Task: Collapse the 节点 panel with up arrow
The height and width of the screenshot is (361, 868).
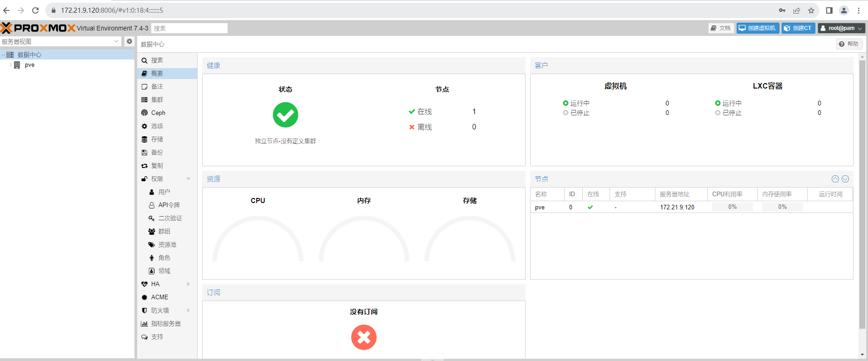Action: tap(835, 179)
